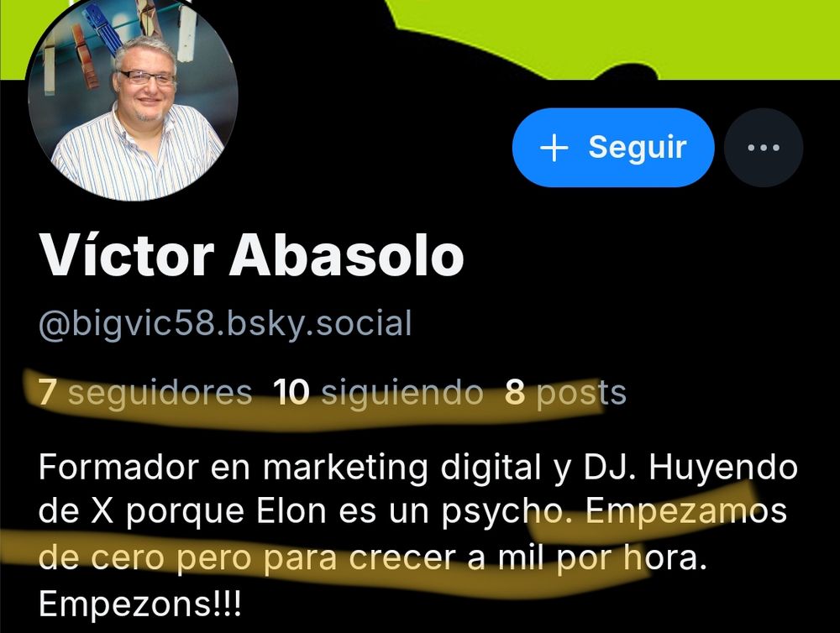Click the Empezons!!! text ending the bio
The height and width of the screenshot is (633, 840).
pyautogui.click(x=139, y=604)
